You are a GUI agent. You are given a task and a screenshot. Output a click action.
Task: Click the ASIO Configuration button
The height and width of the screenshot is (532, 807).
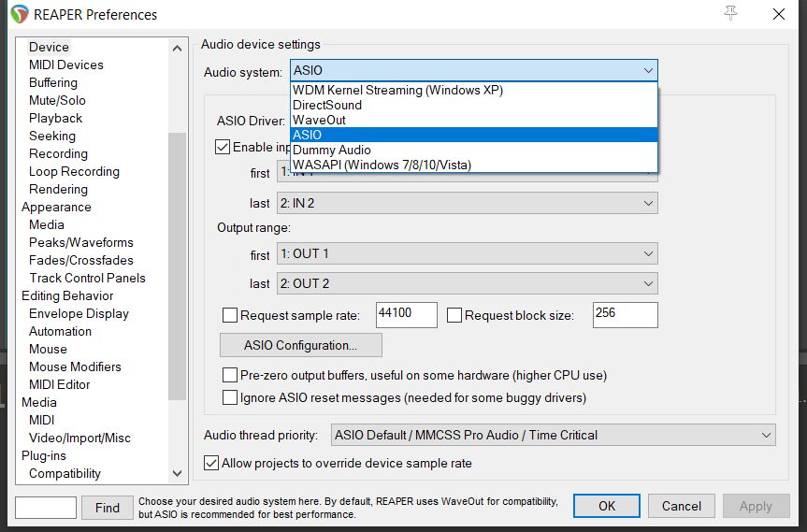point(300,345)
